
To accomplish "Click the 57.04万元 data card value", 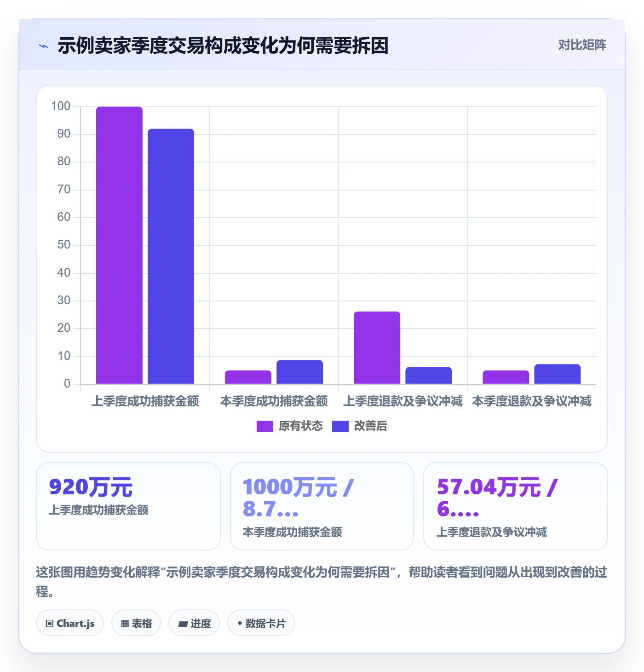I will pyautogui.click(x=497, y=498).
